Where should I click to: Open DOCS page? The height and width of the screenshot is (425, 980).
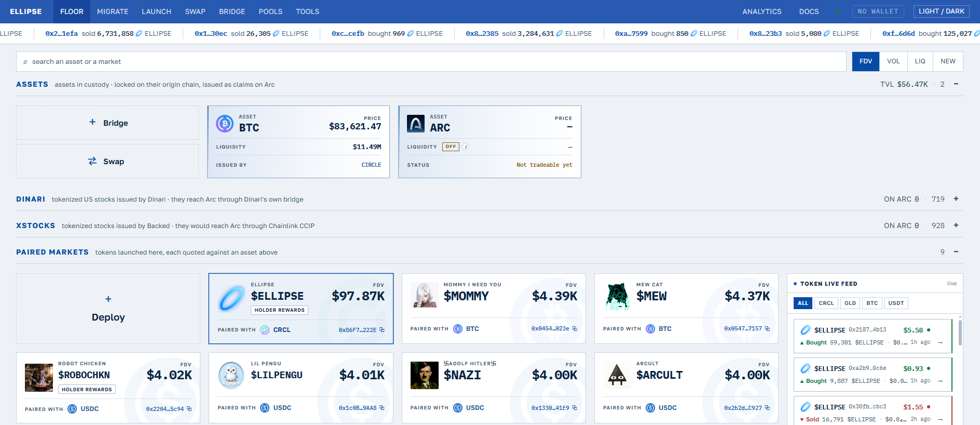click(809, 11)
